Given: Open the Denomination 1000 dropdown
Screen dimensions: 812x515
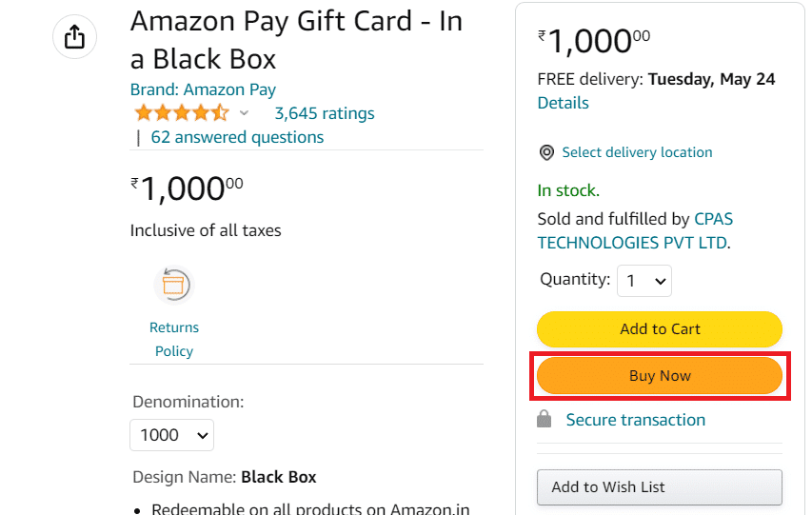Looking at the screenshot, I should click(172, 435).
